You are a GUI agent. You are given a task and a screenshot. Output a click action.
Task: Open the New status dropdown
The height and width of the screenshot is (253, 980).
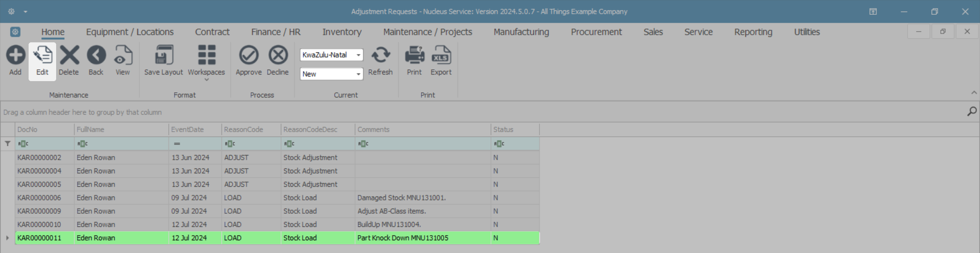point(358,74)
